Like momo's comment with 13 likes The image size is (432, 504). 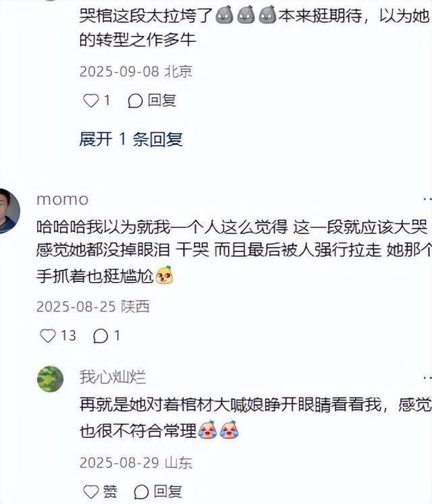pos(48,336)
